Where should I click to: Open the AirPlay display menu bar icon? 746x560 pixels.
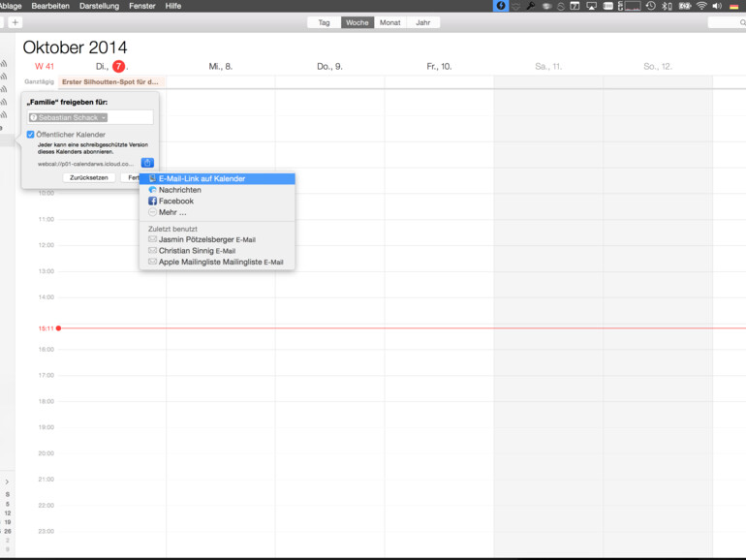pos(591,6)
